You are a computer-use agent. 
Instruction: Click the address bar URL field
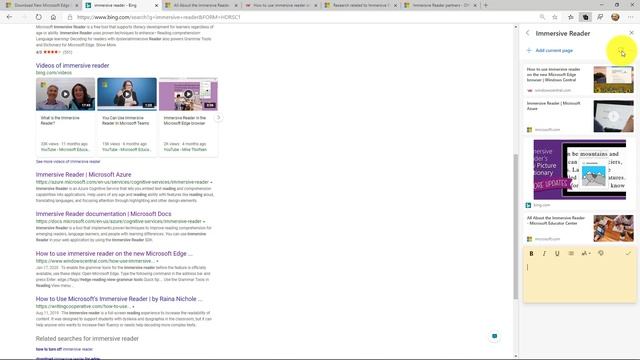(x=302, y=17)
